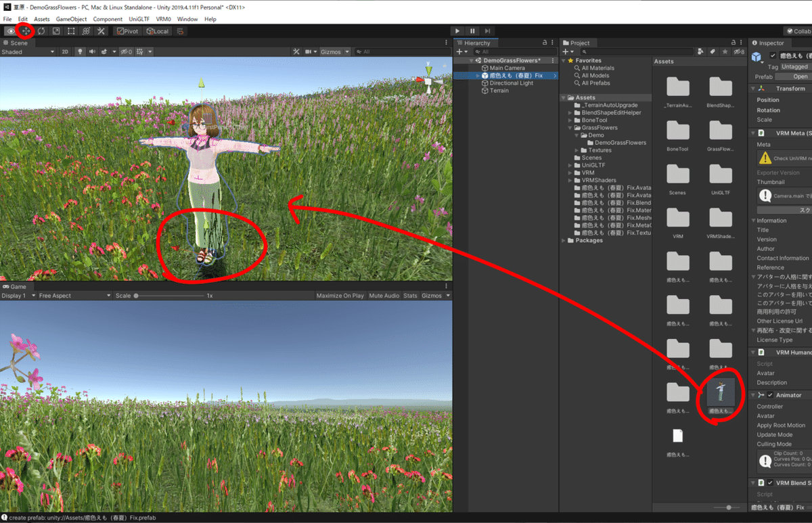Viewport: 812px width, 523px height.
Task: Open the VRM0 menu
Action: 163,19
